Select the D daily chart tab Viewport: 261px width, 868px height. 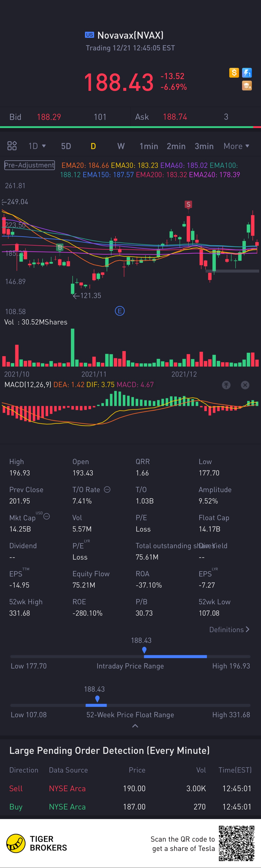pyautogui.click(x=93, y=146)
